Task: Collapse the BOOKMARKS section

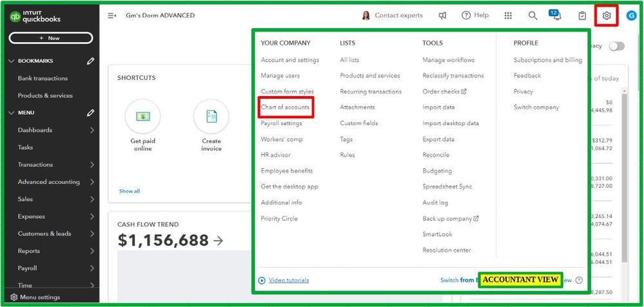Action: click(11, 61)
